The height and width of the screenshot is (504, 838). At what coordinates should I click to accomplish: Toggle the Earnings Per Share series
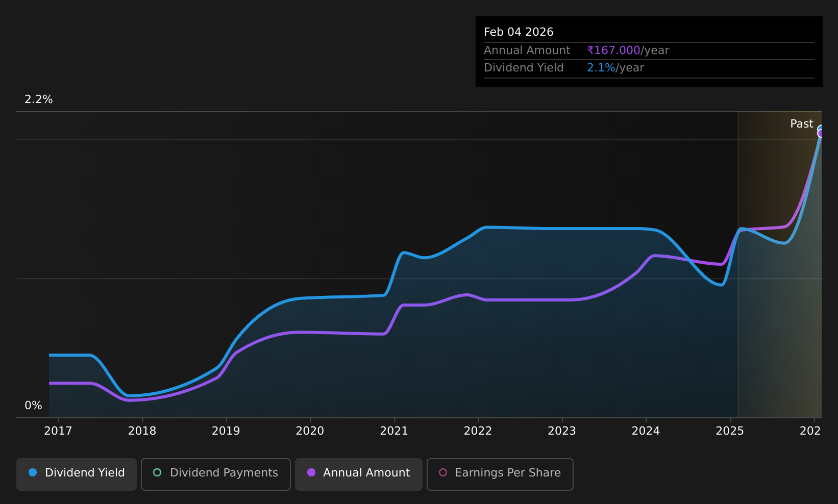[500, 474]
